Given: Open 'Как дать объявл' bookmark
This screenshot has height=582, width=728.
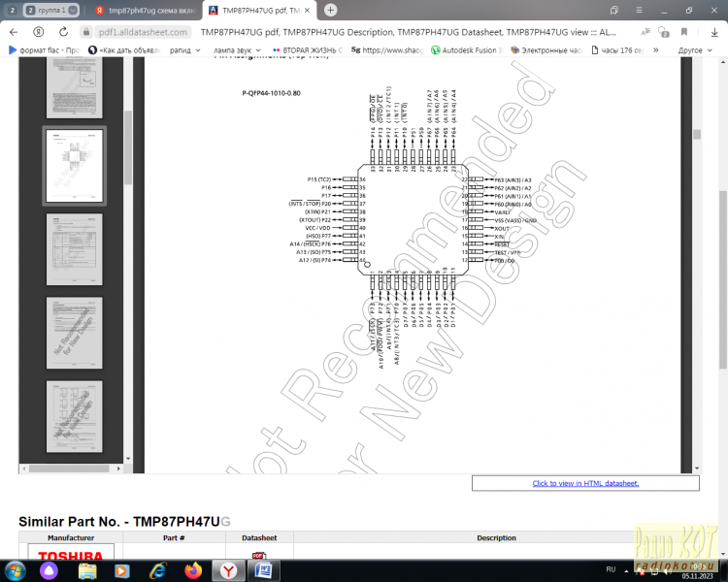Looking at the screenshot, I should [124, 50].
